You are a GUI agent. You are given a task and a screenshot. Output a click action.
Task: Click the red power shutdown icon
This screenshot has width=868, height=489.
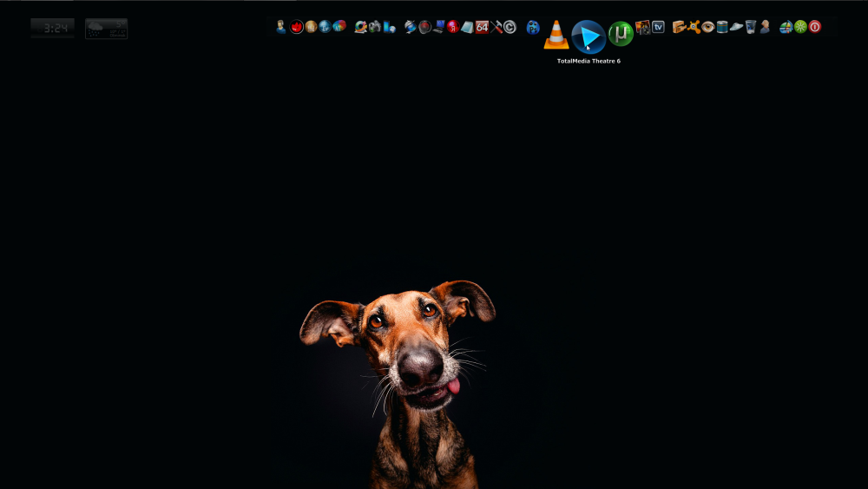pyautogui.click(x=814, y=27)
